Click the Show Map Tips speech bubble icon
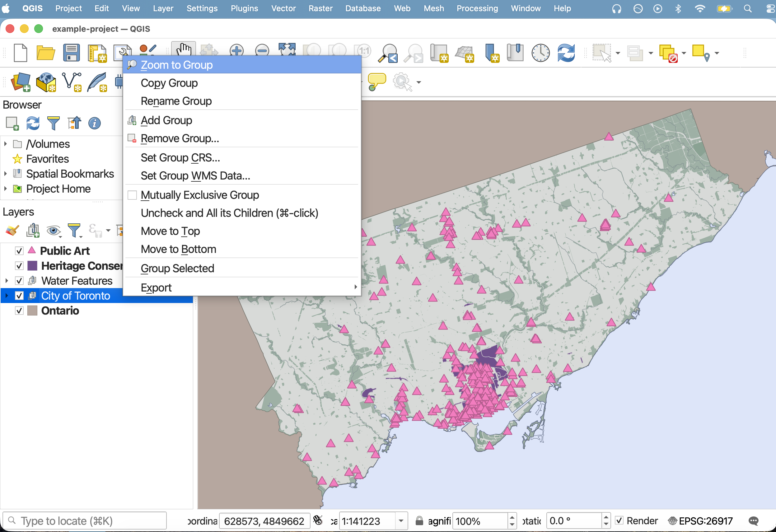 tap(376, 82)
